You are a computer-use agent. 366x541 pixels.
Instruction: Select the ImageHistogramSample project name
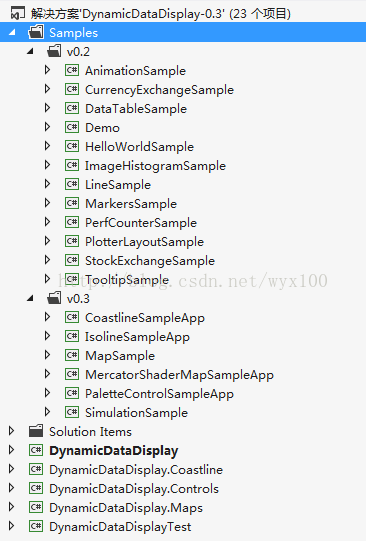coord(155,166)
